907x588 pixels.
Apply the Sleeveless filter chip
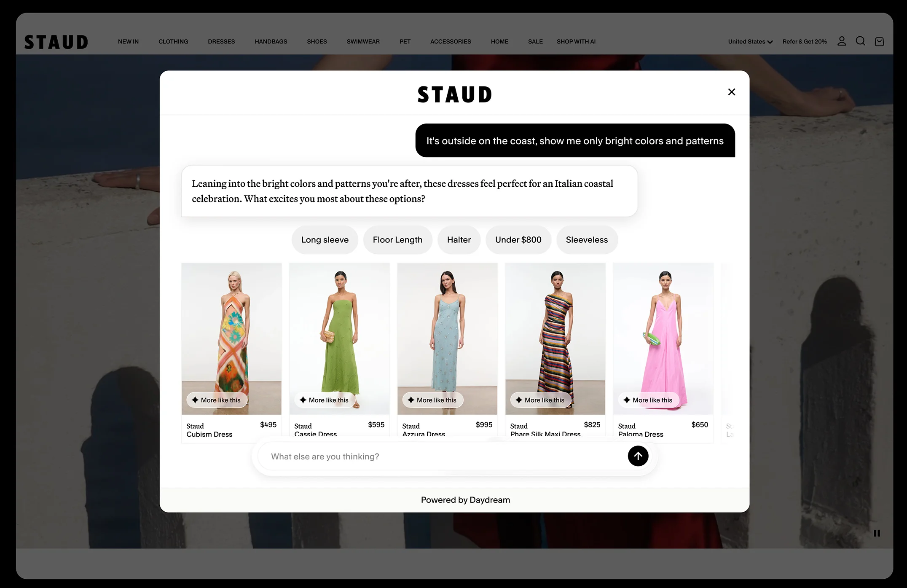587,240
